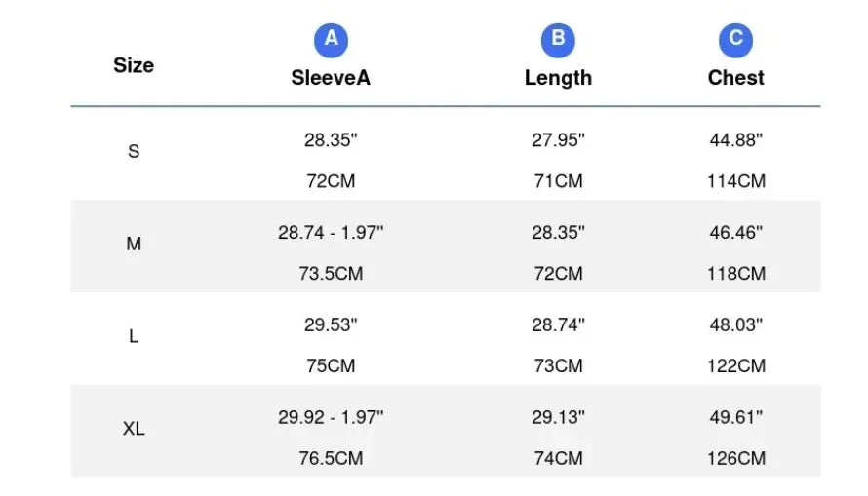The width and height of the screenshot is (868, 496).
Task: Select the size S row label
Action: pyautogui.click(x=134, y=151)
